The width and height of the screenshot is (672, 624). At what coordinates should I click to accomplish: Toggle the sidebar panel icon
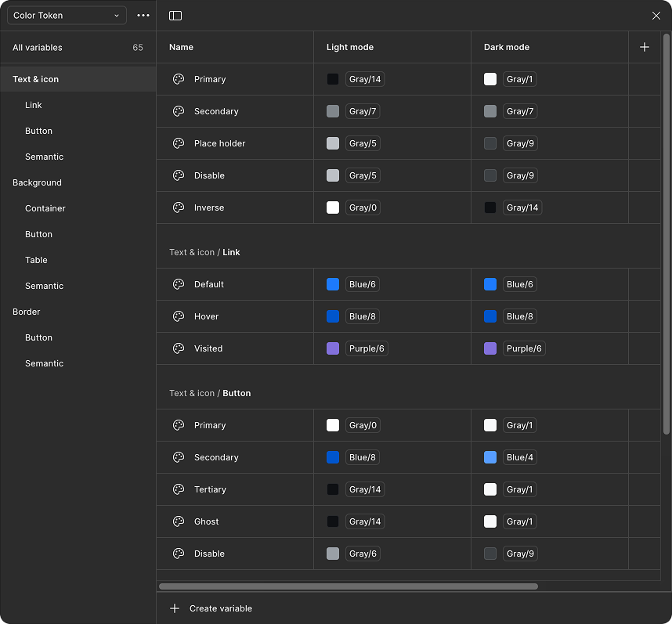tap(175, 16)
